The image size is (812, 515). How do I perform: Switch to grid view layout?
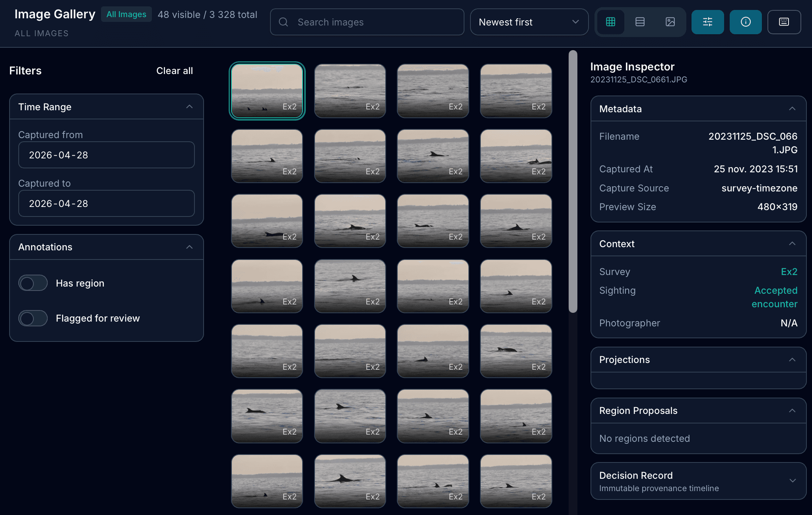click(x=610, y=22)
